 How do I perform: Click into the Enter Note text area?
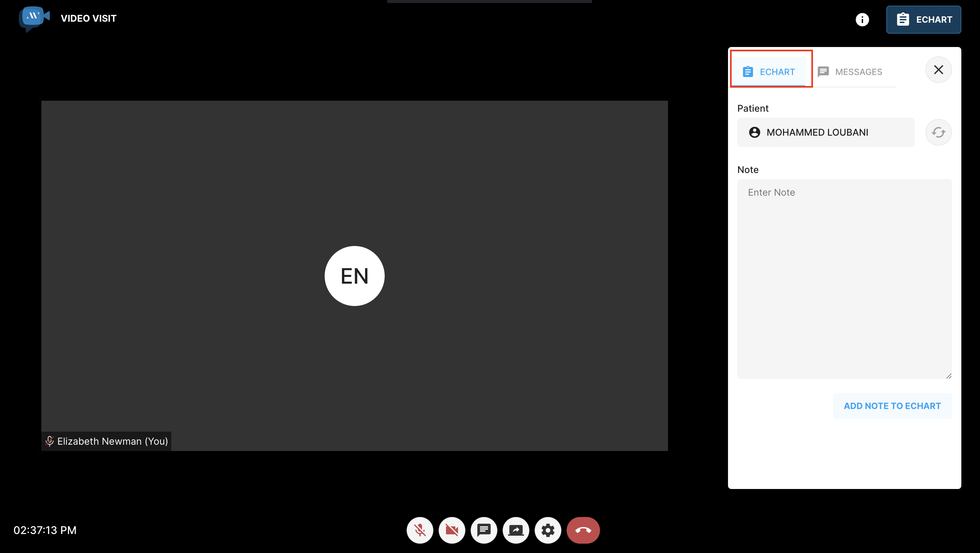click(x=844, y=278)
